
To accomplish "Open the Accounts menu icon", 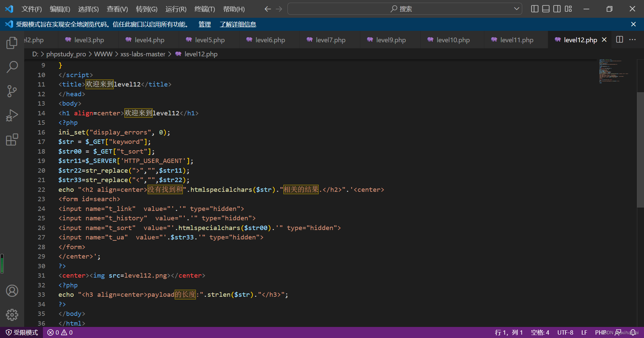I will [x=12, y=291].
